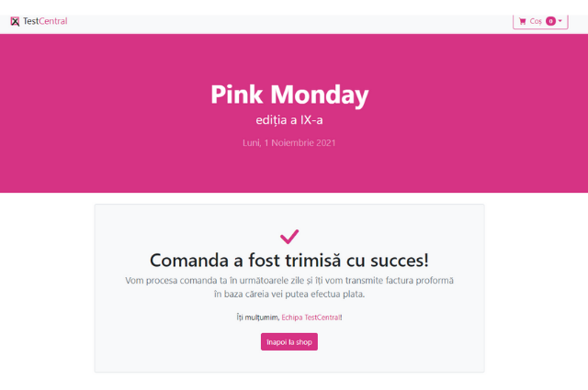Click the 'Vom procesa comanda' text line

coord(289,280)
